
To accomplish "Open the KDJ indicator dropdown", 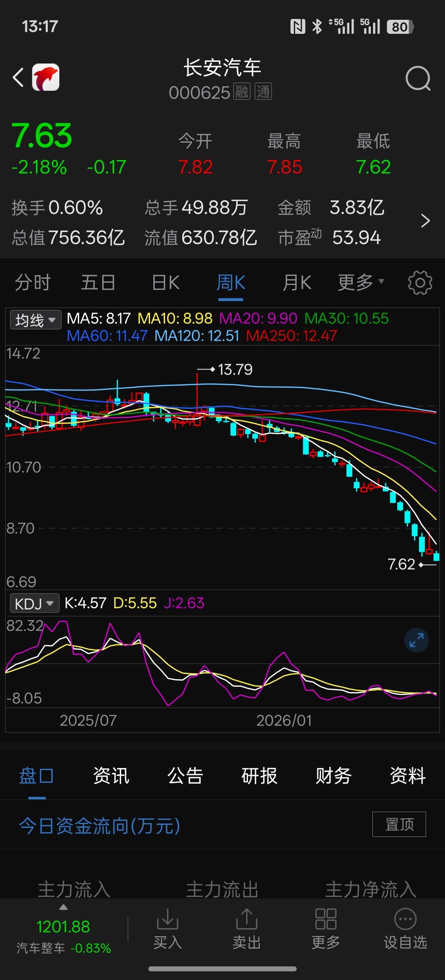I will [x=35, y=603].
